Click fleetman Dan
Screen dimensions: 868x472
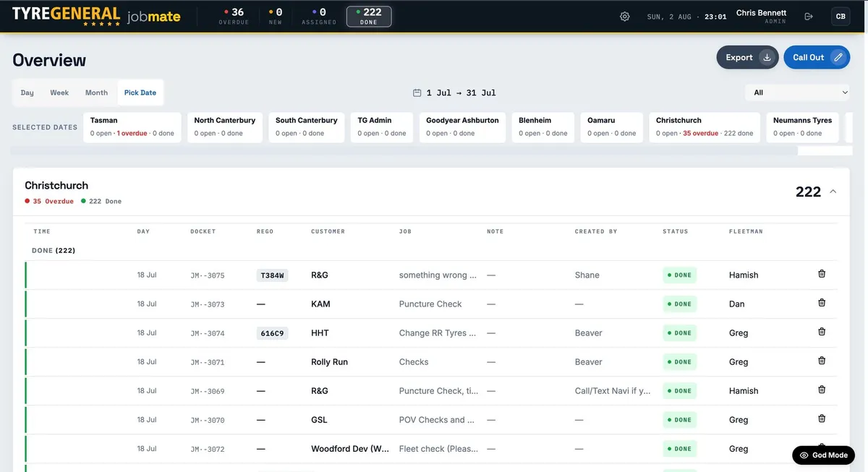point(736,304)
